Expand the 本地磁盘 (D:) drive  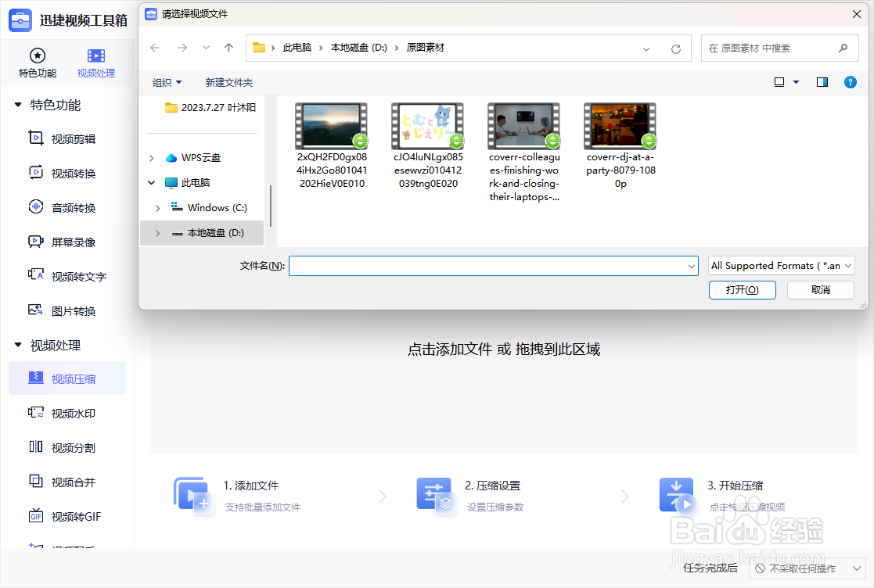156,232
